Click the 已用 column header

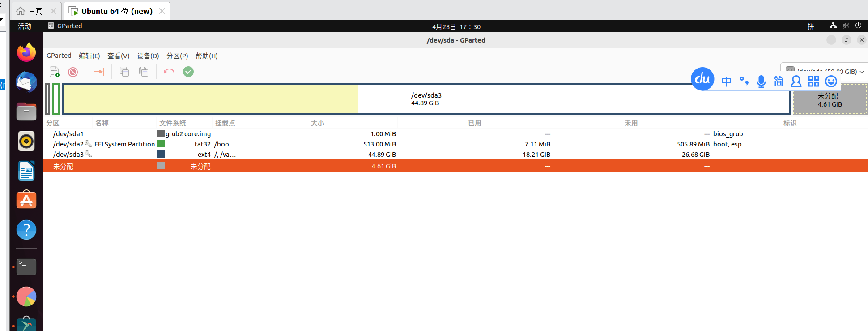pos(475,123)
